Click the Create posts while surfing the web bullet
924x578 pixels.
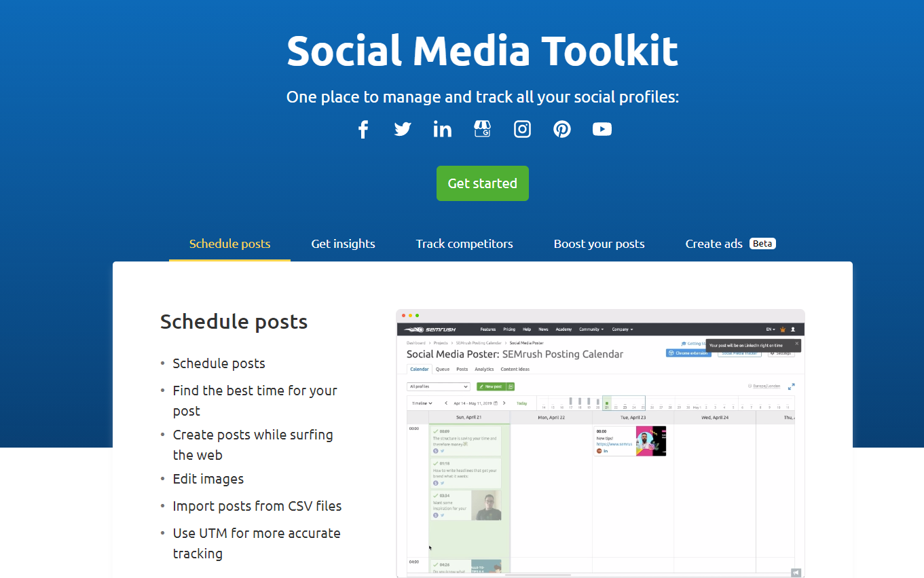tap(253, 445)
